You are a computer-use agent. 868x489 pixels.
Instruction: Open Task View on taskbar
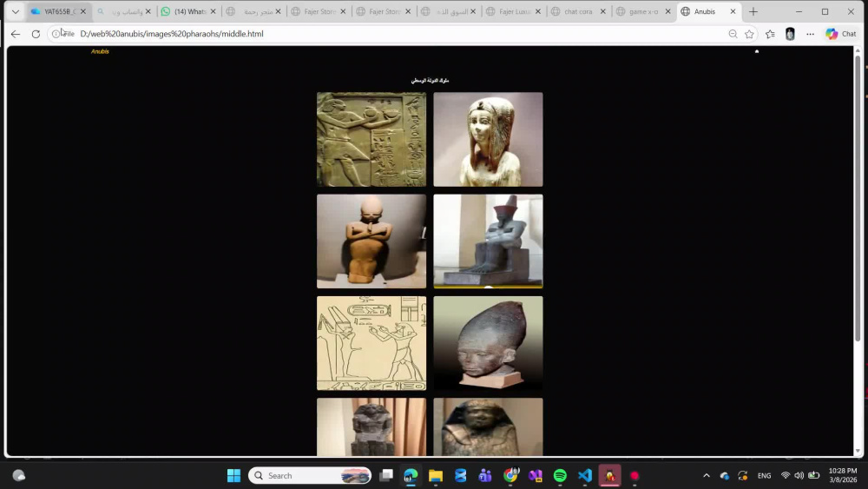click(386, 476)
